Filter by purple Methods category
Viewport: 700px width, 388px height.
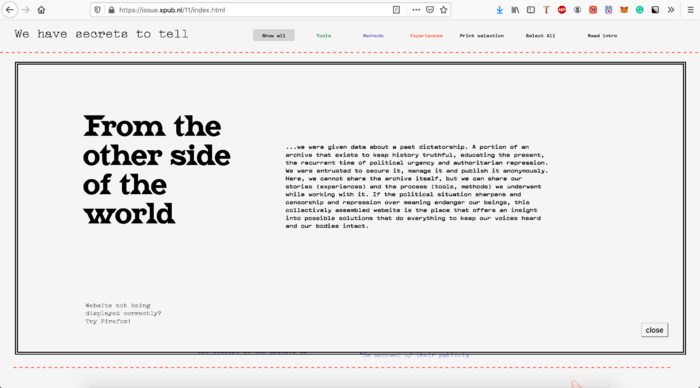click(373, 36)
